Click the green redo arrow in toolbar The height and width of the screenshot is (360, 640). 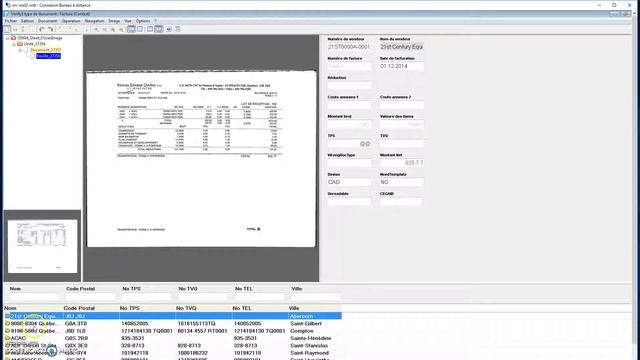coord(50,29)
